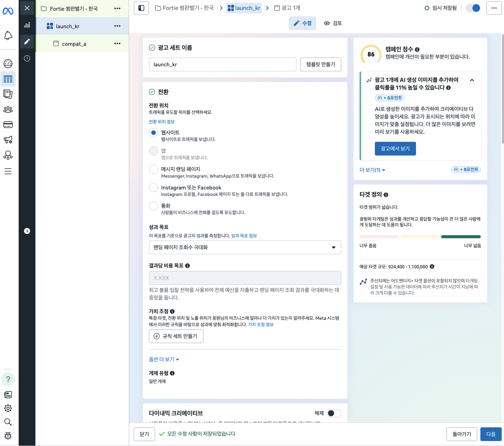Click the megaphone advertising icon

coord(8,140)
